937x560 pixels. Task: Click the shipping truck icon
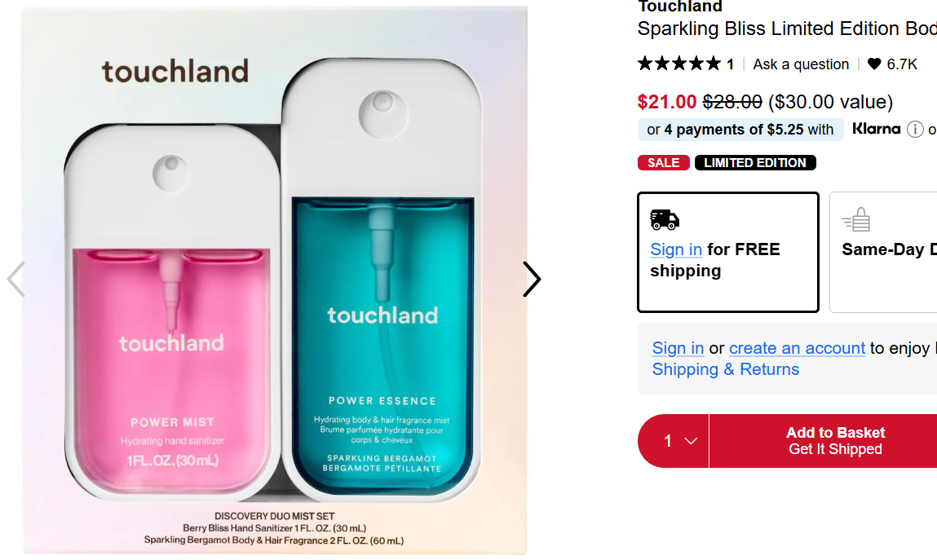(x=665, y=219)
